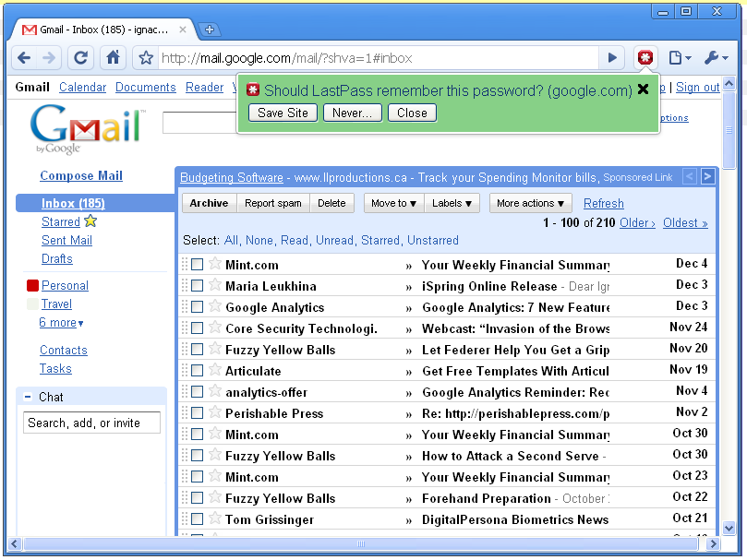This screenshot has width=747, height=560.
Task: Click the Gmail logo
Action: 88,128
